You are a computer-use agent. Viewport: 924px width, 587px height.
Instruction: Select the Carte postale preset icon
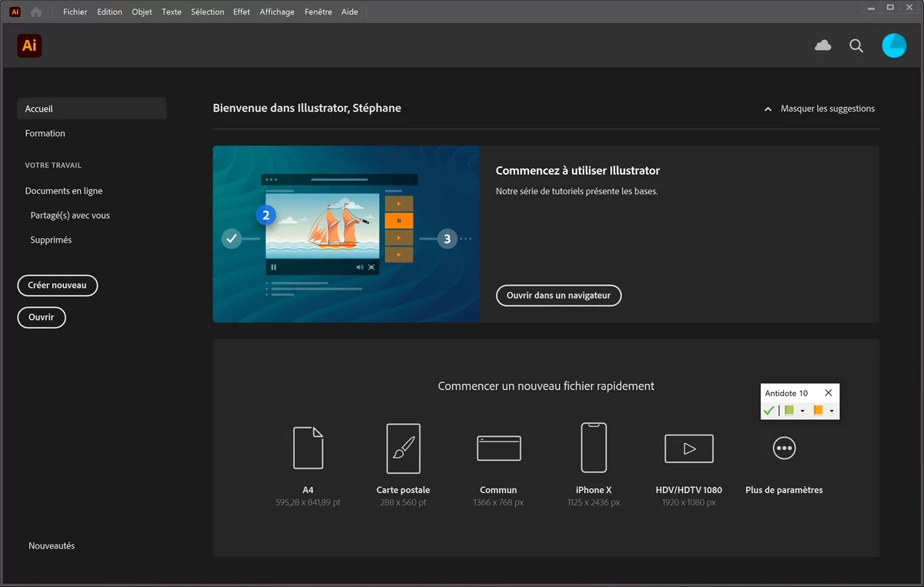click(403, 448)
